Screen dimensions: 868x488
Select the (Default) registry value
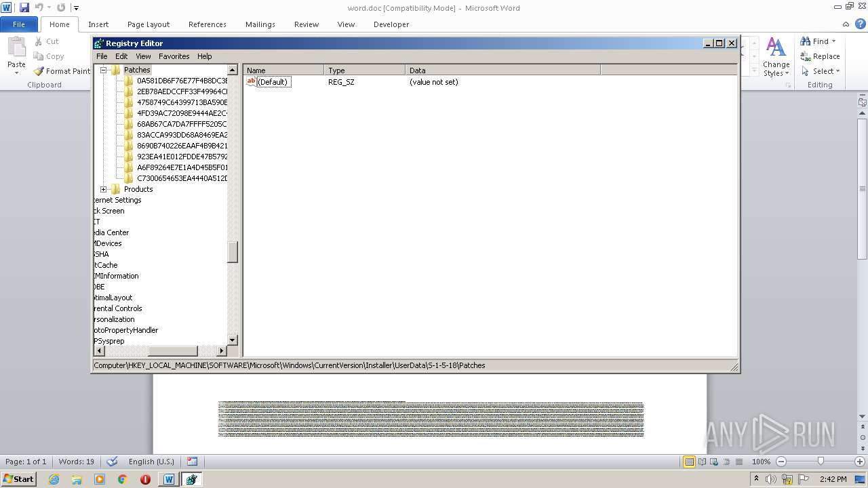tap(273, 82)
